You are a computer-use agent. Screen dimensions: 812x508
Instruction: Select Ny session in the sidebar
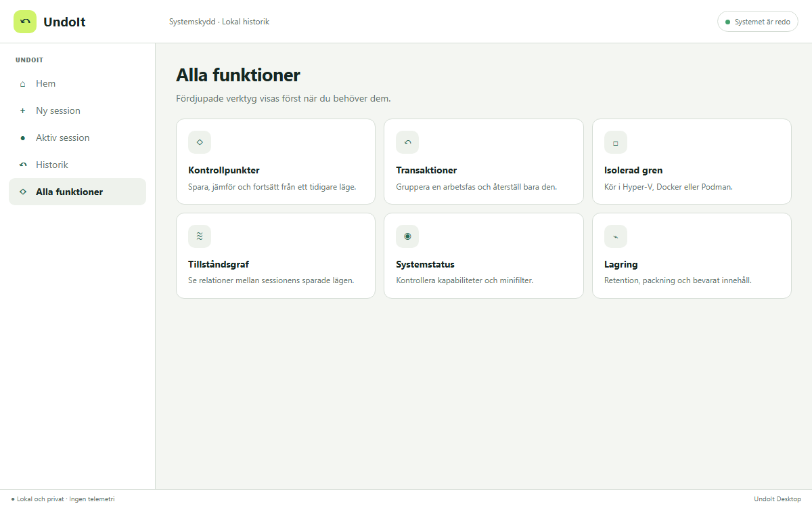point(77,111)
